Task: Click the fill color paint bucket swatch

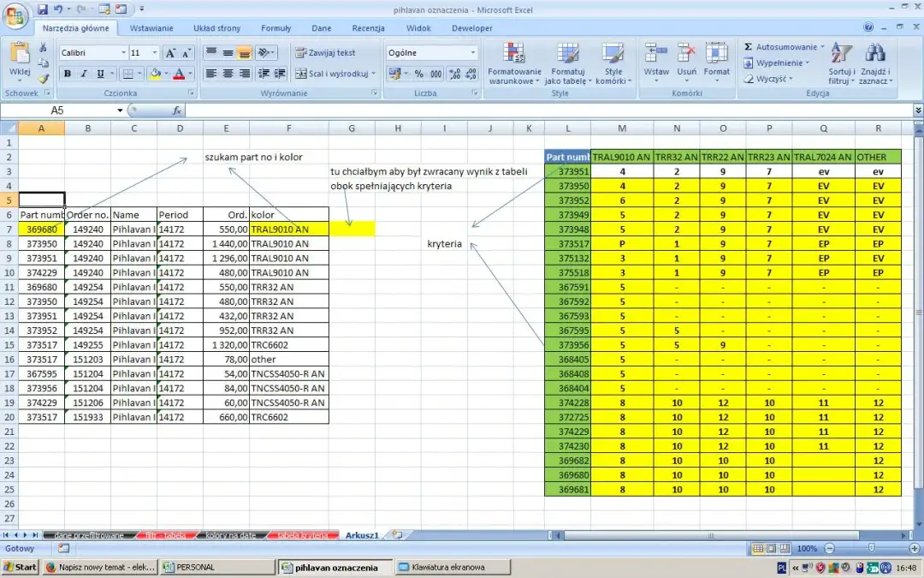Action: (x=155, y=74)
